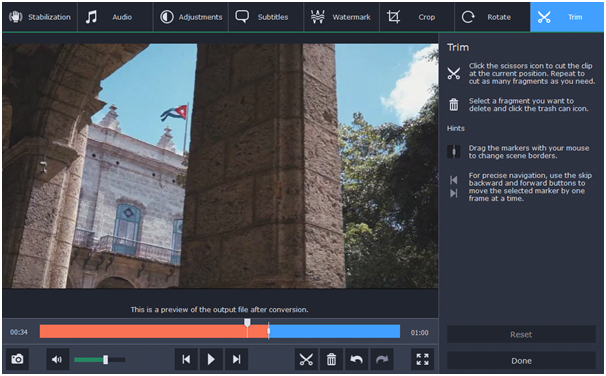Switch to the Audio tab
The image size is (606, 376).
115,17
